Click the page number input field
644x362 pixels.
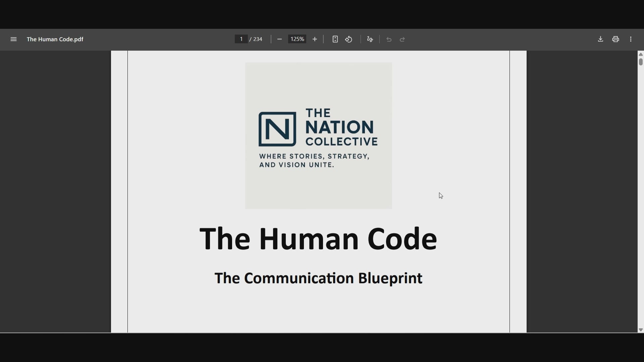click(241, 39)
